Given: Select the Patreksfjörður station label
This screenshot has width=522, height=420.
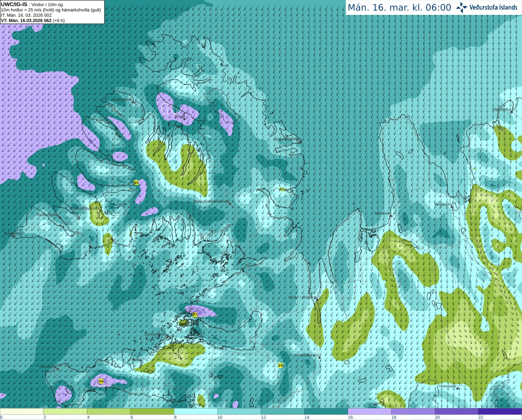Looking at the screenshot, I should click(48, 214).
